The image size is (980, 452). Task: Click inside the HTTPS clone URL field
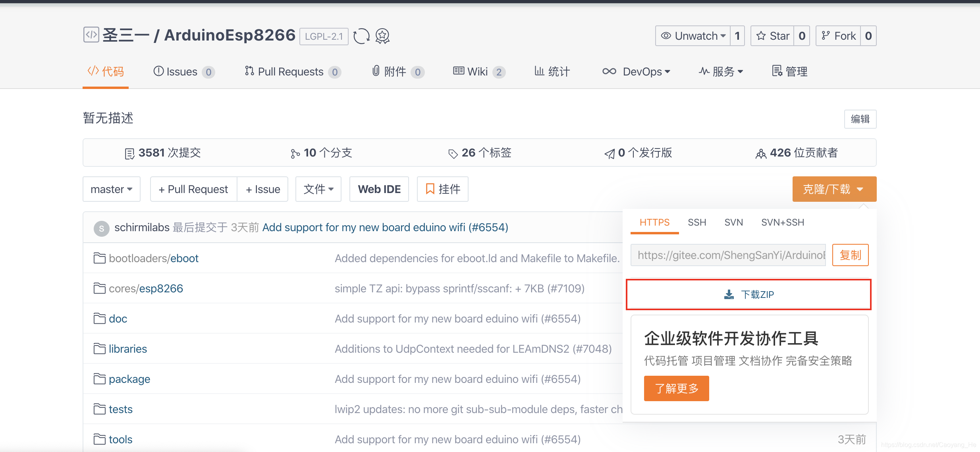point(727,255)
